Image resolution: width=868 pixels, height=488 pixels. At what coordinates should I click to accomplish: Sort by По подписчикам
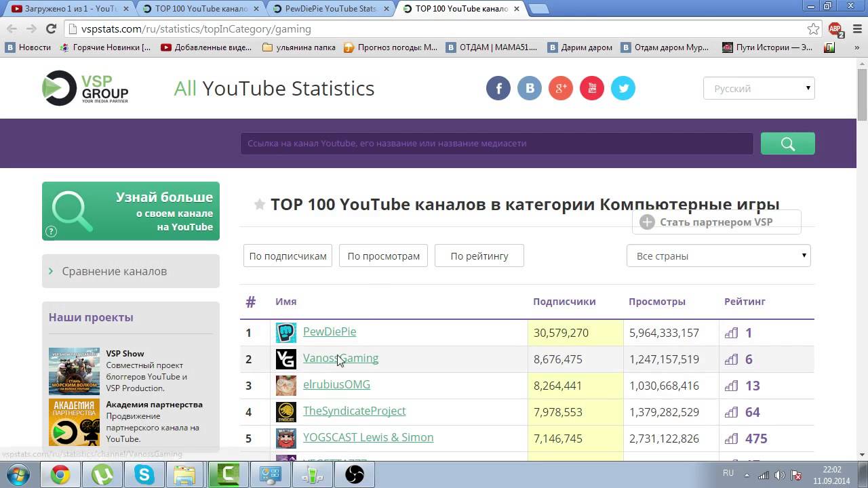288,256
